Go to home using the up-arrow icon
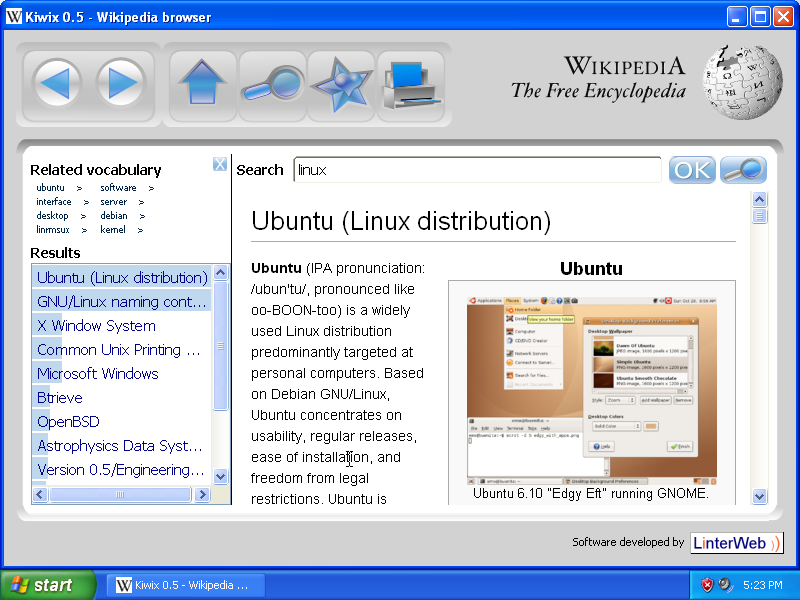800x600 pixels. pyautogui.click(x=203, y=83)
